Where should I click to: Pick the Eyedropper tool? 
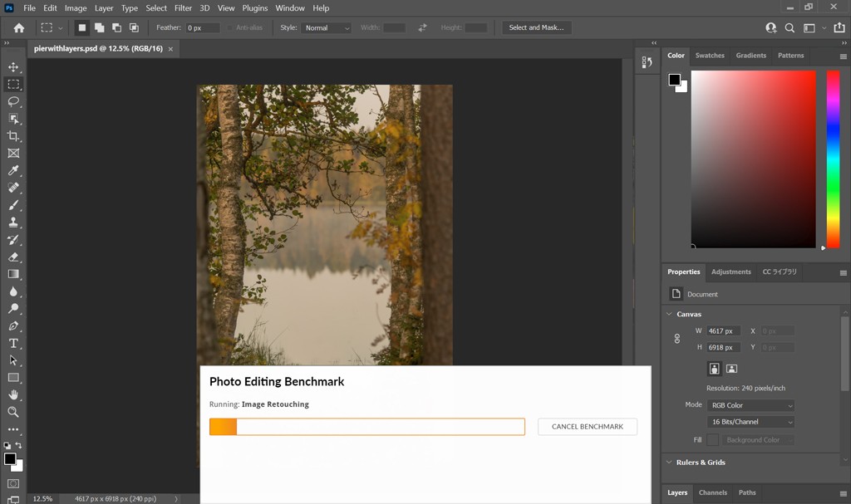click(x=13, y=171)
